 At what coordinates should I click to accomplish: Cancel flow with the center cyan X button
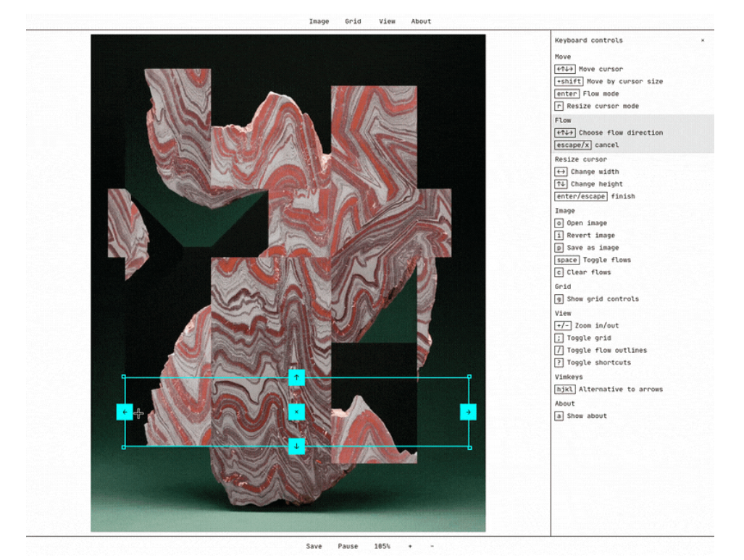296,412
